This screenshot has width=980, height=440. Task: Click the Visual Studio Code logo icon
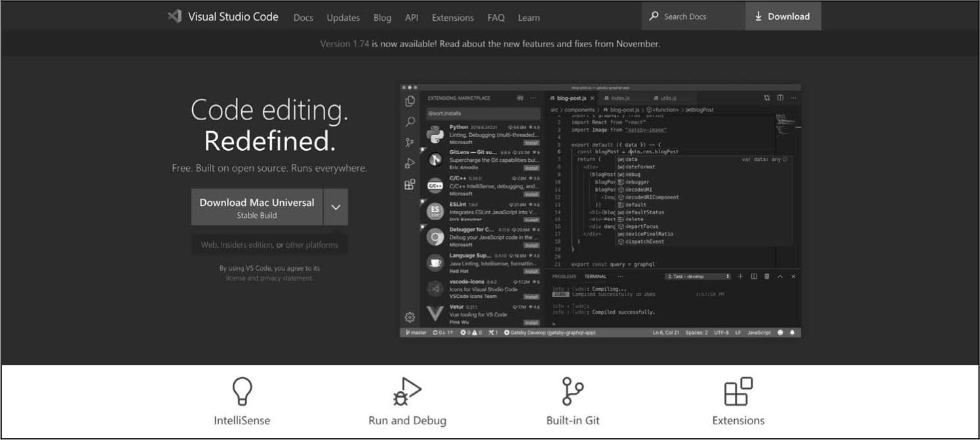click(x=174, y=16)
